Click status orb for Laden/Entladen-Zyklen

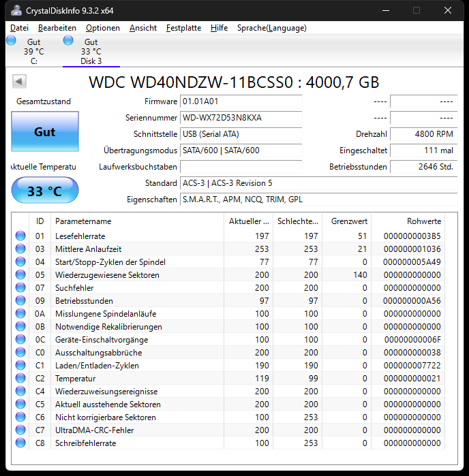coord(20,366)
